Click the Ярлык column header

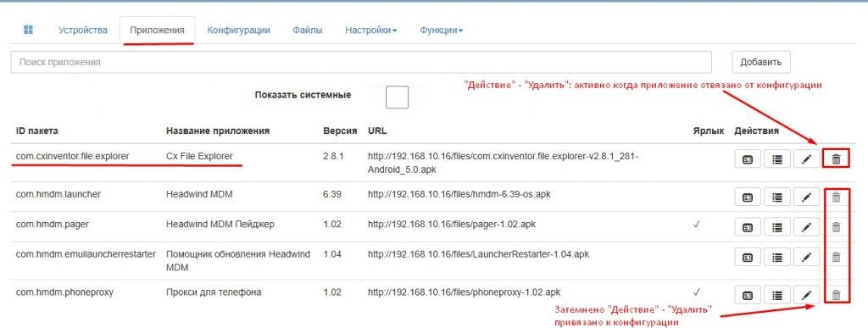[708, 131]
